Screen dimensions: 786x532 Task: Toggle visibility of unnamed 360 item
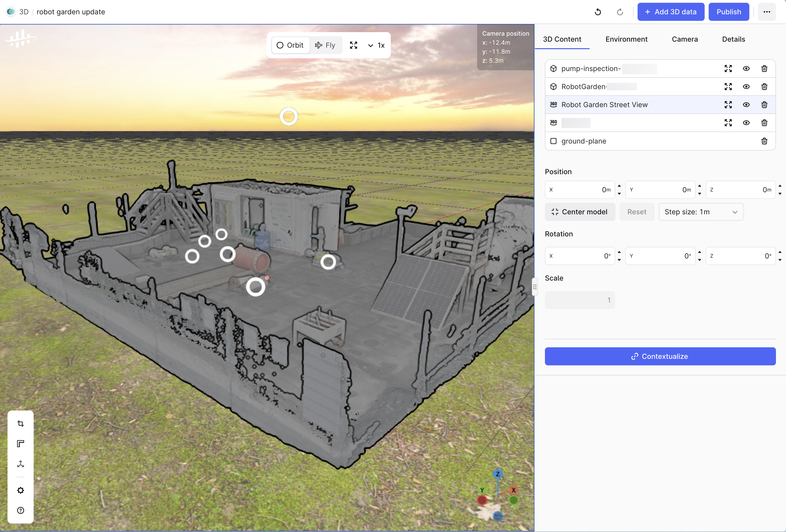[x=746, y=123]
